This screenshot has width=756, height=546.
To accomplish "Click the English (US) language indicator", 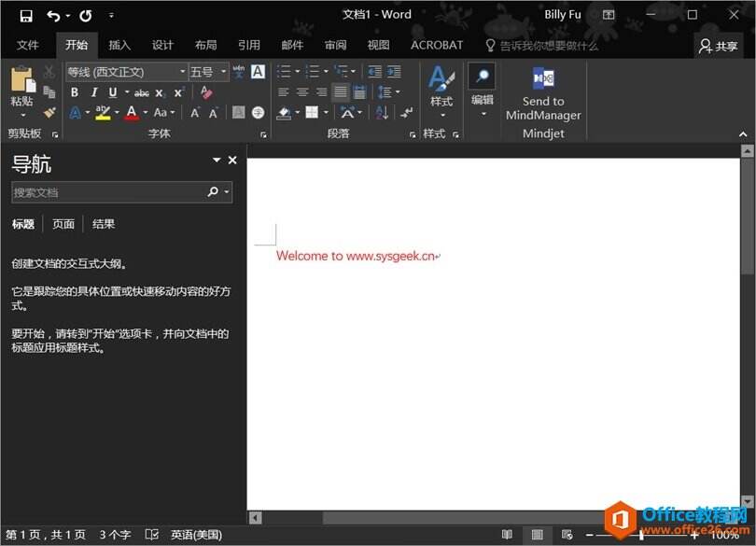I will 196,535.
